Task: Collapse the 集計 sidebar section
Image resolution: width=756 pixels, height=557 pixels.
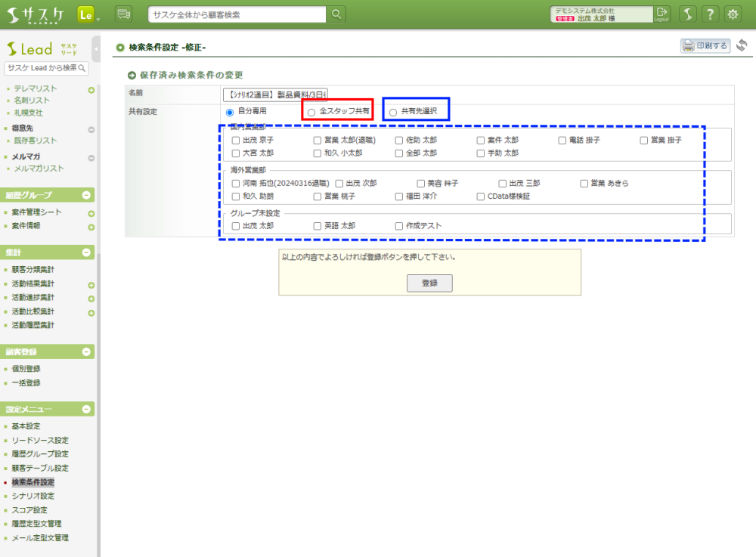Action: pos(87,252)
